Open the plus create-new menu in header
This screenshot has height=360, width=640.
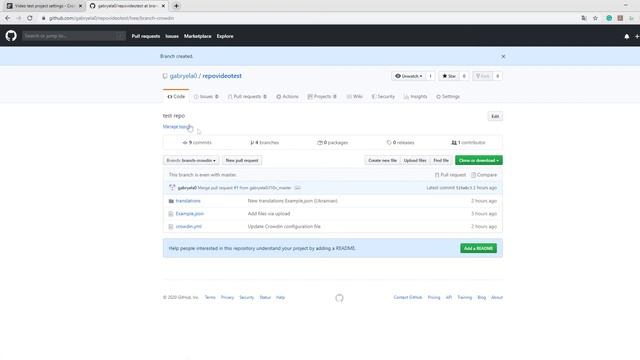point(637,36)
